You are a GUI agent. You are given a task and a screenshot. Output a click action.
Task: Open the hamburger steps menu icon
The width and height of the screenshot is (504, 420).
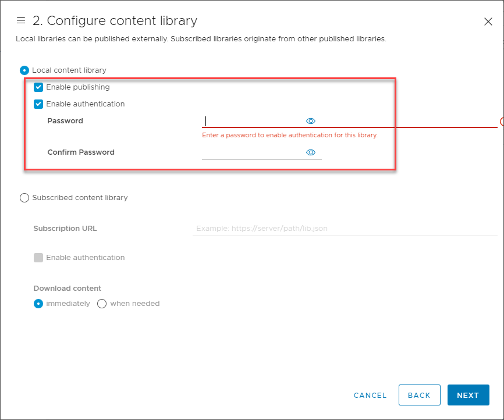click(21, 20)
